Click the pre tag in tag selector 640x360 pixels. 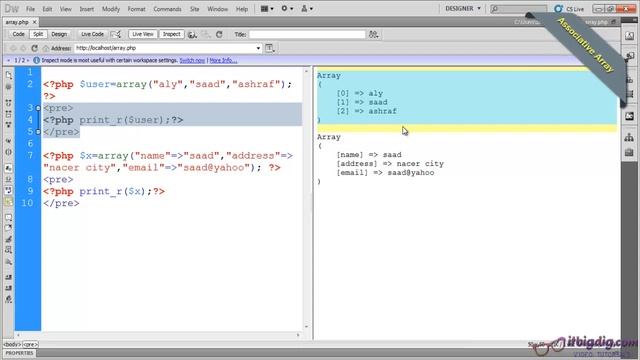[30, 344]
